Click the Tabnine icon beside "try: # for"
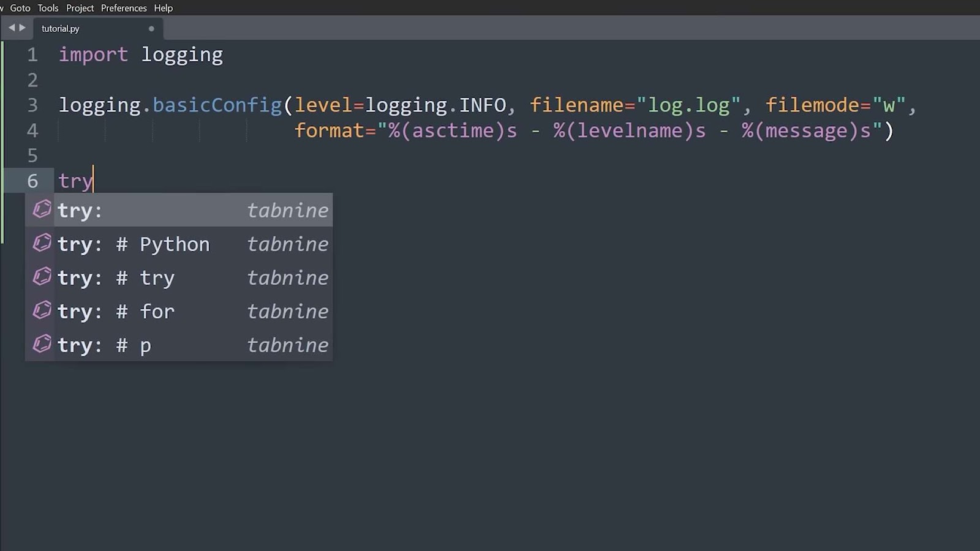The height and width of the screenshot is (551, 980). tap(42, 310)
